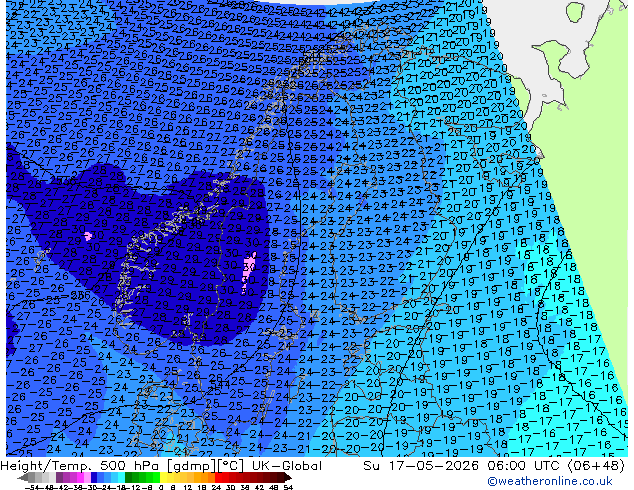Screen dimensions: 634x490
Task: Click the small pink patch west of Norway
Action: coord(88,236)
